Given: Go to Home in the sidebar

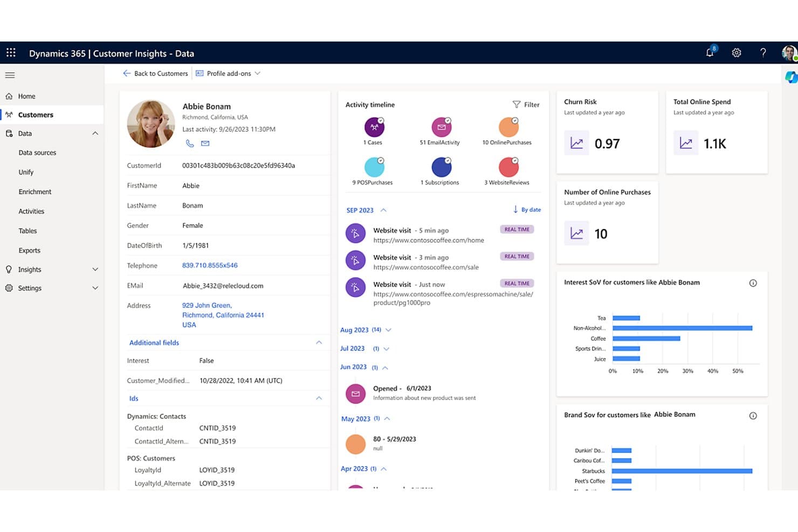Looking at the screenshot, I should [26, 96].
